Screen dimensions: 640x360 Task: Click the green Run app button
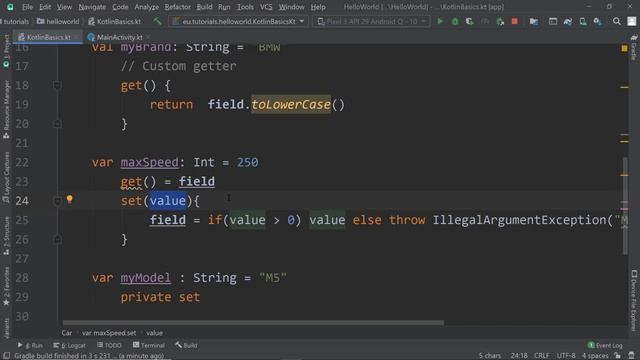coord(440,21)
